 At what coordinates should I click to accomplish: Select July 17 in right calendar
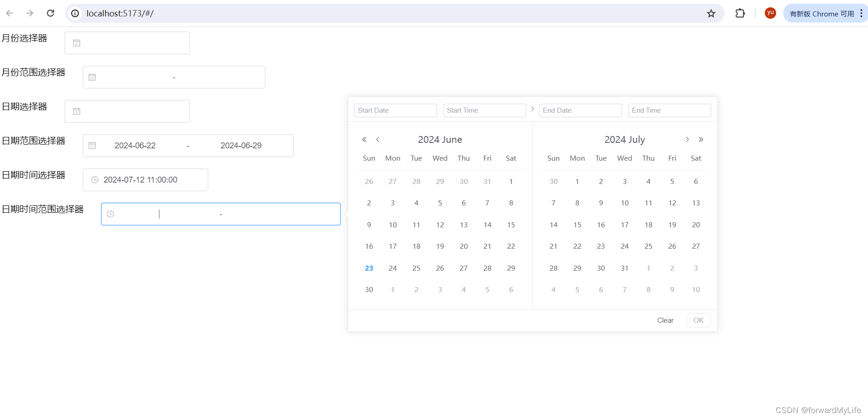click(625, 225)
